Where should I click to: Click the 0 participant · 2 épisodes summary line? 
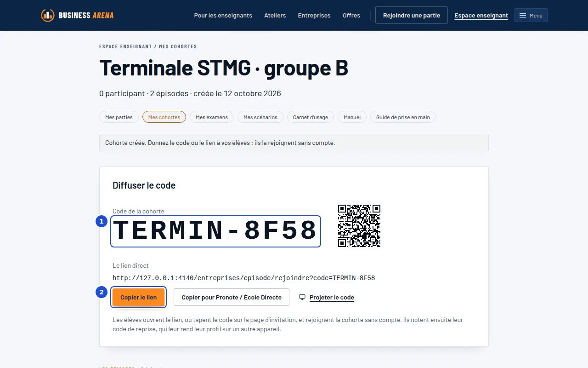(190, 93)
